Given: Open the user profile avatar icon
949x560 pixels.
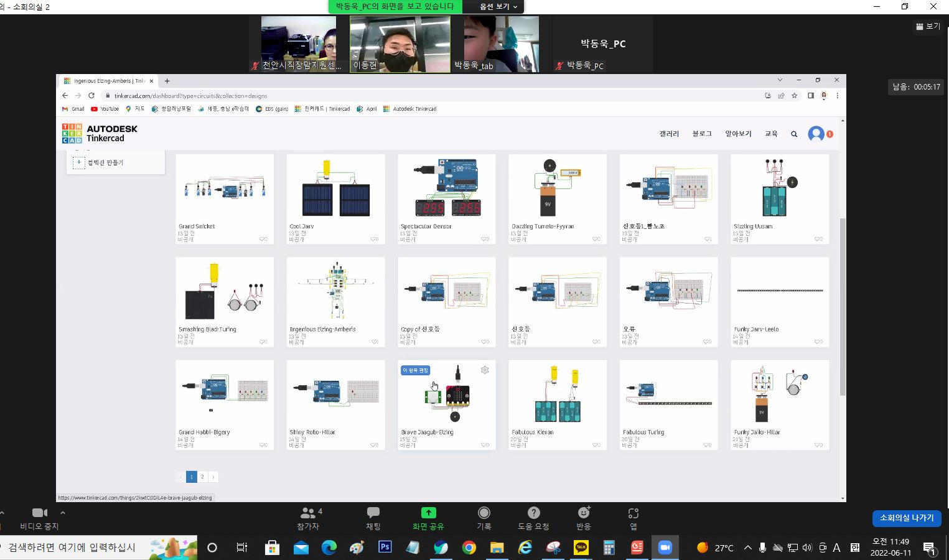Looking at the screenshot, I should click(x=816, y=134).
